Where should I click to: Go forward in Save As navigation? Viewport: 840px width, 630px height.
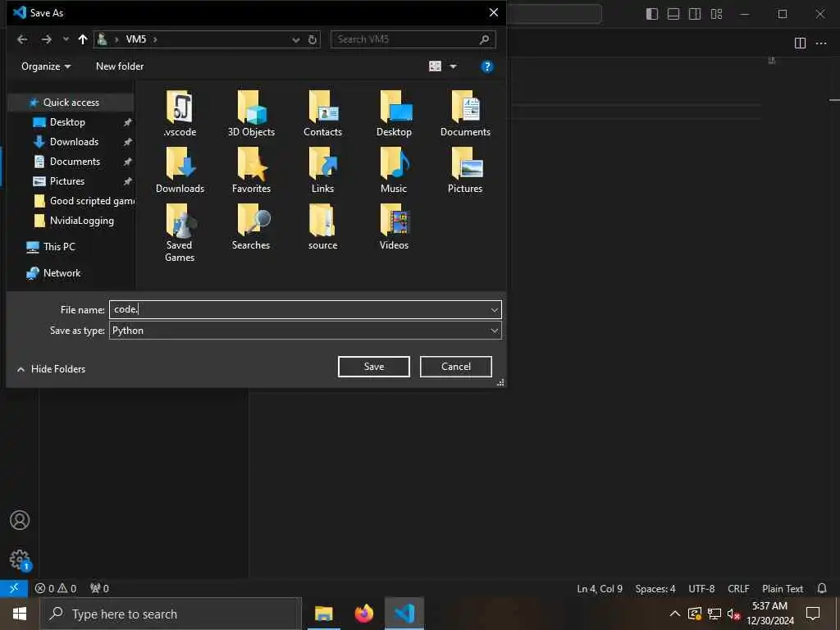[x=47, y=39]
